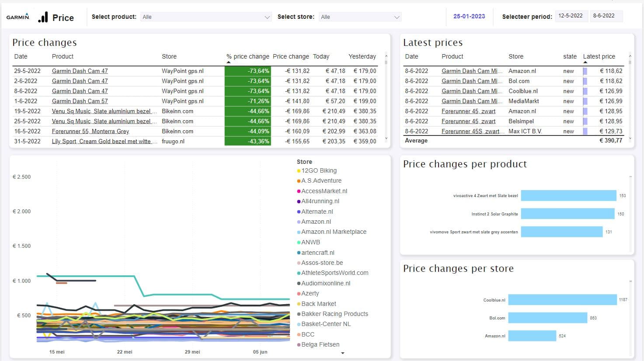The width and height of the screenshot is (644, 361).
Task: Select Azerty legend entry
Action: pyautogui.click(x=308, y=293)
